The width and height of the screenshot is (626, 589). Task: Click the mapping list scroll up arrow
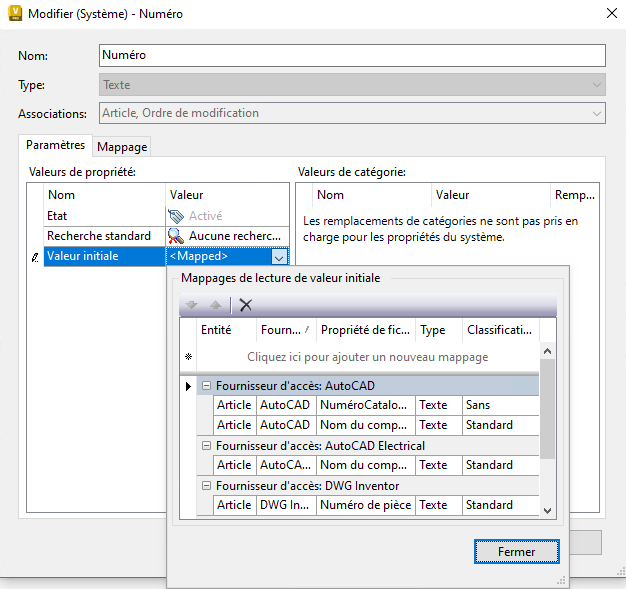coord(547,351)
